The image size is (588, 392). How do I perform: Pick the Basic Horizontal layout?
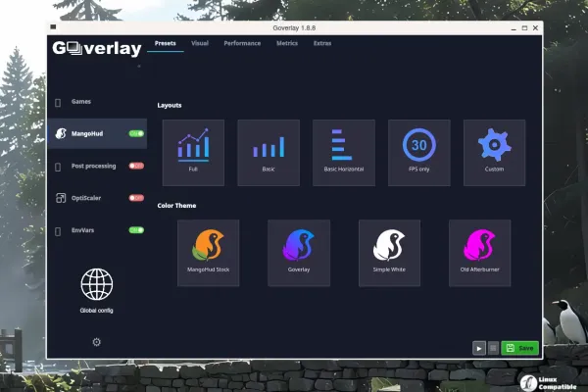tap(344, 153)
